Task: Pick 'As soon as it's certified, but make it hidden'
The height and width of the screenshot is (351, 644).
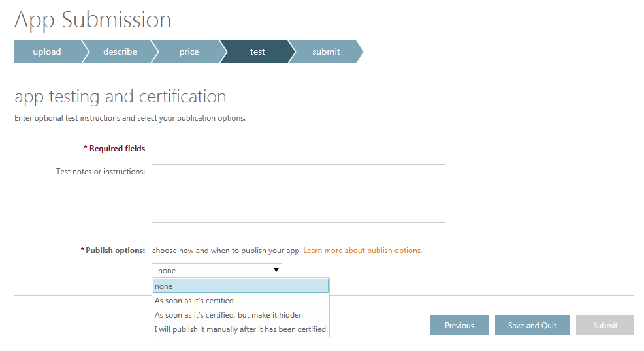Action: click(229, 315)
